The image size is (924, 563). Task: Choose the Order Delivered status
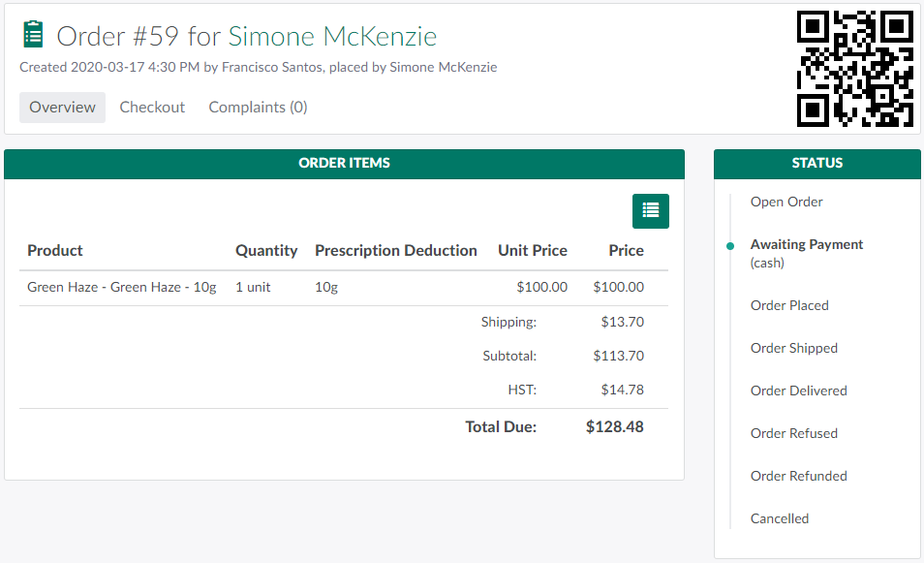click(798, 391)
